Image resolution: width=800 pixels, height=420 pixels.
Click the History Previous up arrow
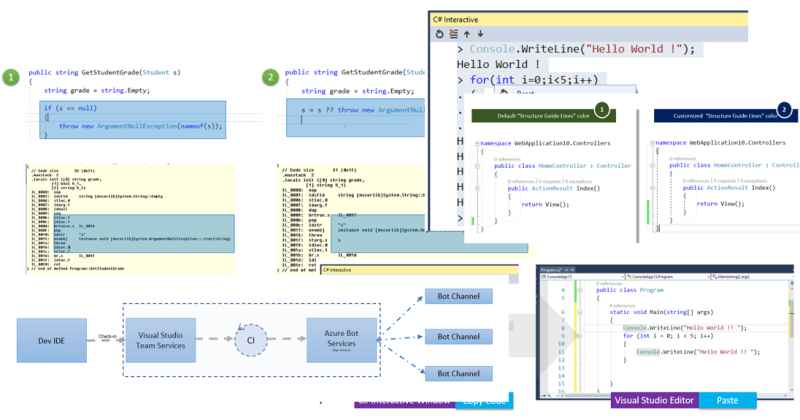[468, 32]
